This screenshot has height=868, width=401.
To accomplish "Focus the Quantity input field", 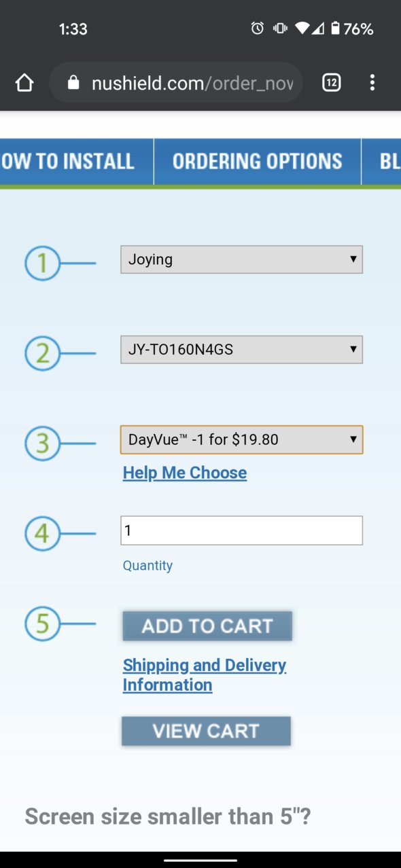I will [x=241, y=530].
